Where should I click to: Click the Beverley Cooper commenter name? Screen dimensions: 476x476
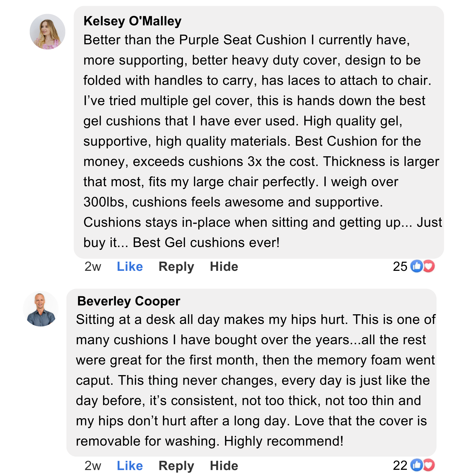129,301
